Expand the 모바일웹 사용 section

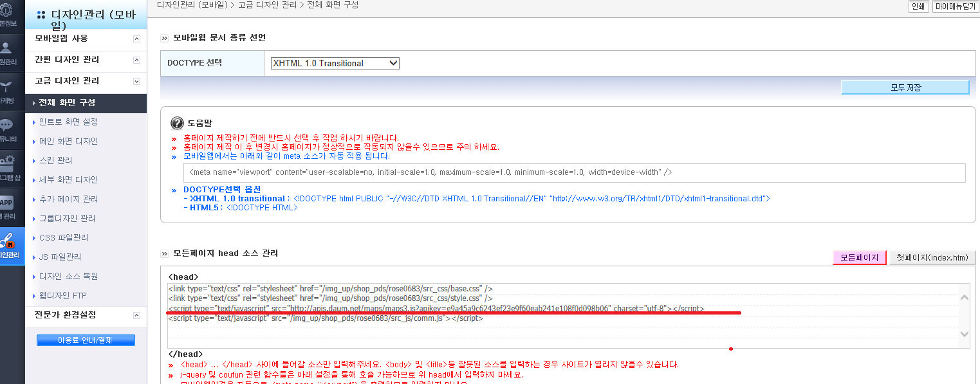pyautogui.click(x=136, y=39)
